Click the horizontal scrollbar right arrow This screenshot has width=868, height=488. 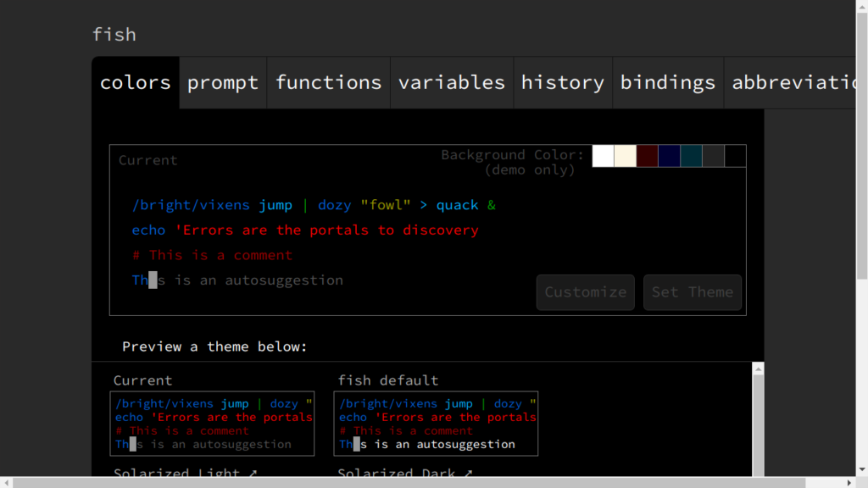(849, 482)
